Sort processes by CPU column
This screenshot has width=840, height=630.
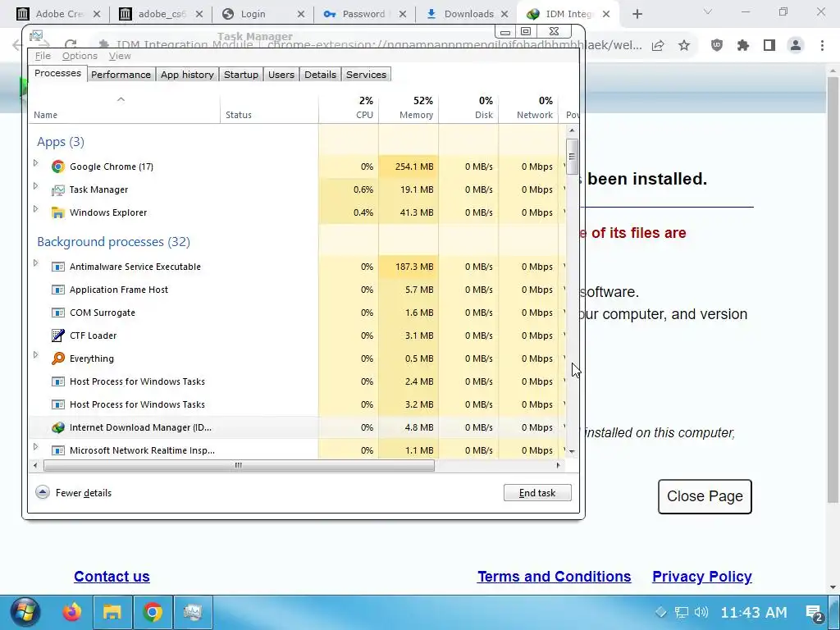point(349,107)
